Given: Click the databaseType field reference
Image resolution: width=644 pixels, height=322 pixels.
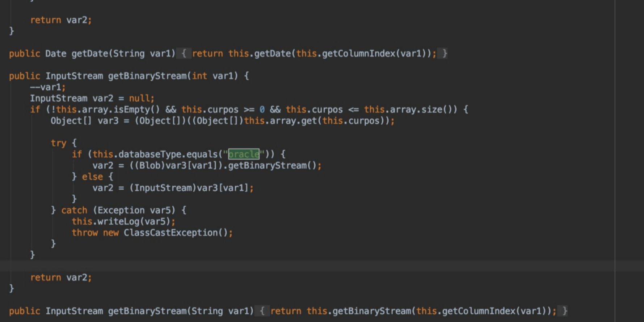Looking at the screenshot, I should pyautogui.click(x=149, y=154).
